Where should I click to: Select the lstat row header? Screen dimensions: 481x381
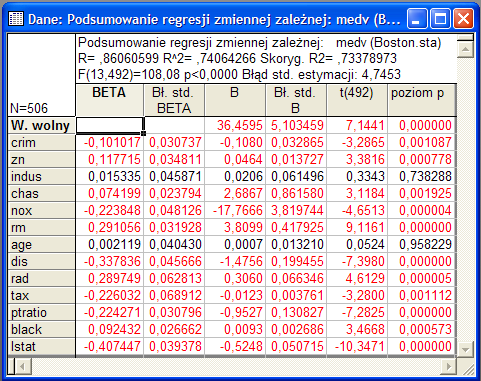41,347
